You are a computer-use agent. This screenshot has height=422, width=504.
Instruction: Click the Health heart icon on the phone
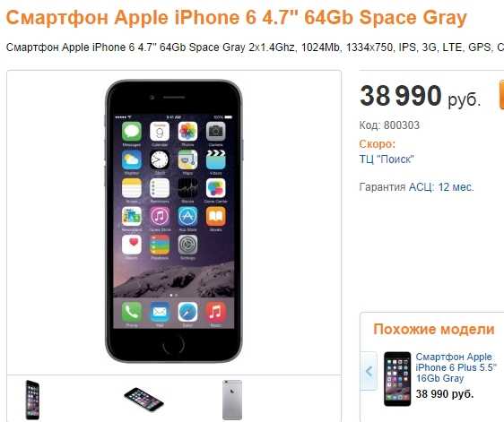coord(132,245)
